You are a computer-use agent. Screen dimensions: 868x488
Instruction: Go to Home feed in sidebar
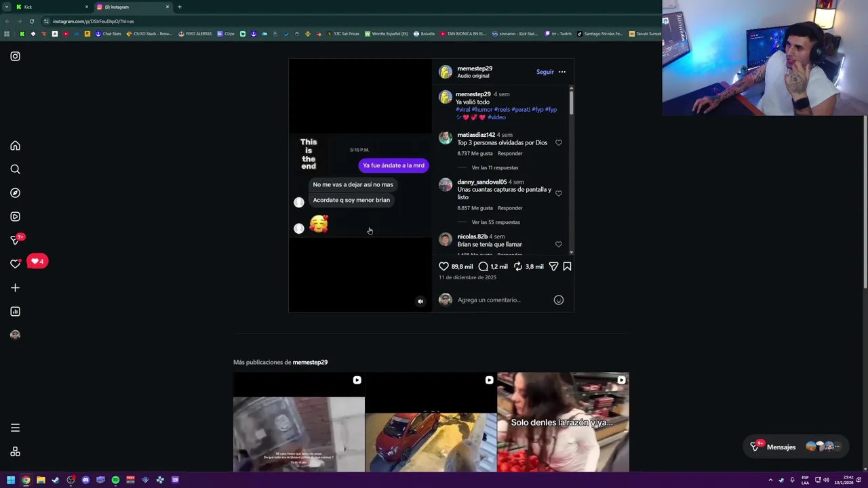click(15, 146)
